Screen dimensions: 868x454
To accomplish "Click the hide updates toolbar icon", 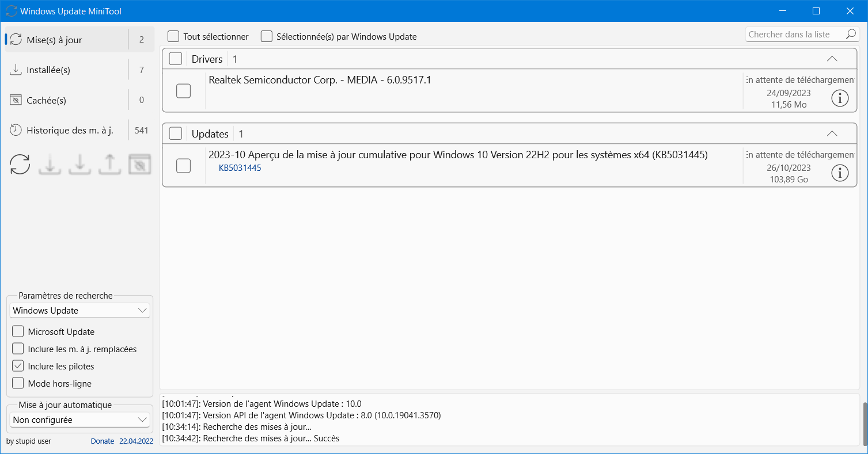I will (x=139, y=165).
